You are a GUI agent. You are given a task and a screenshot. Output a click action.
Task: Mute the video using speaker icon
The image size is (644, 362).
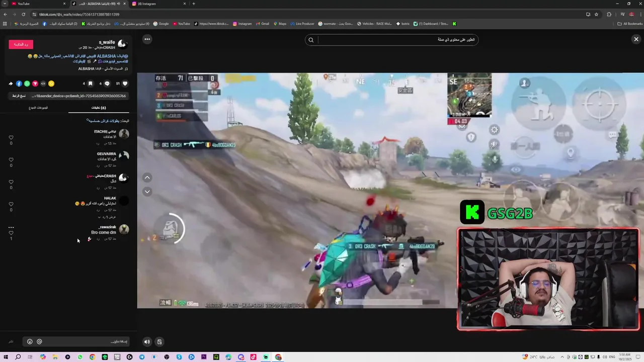pyautogui.click(x=147, y=342)
